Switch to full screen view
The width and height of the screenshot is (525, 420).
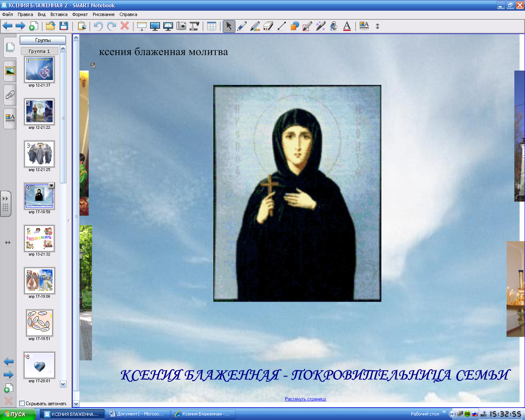pos(155,26)
